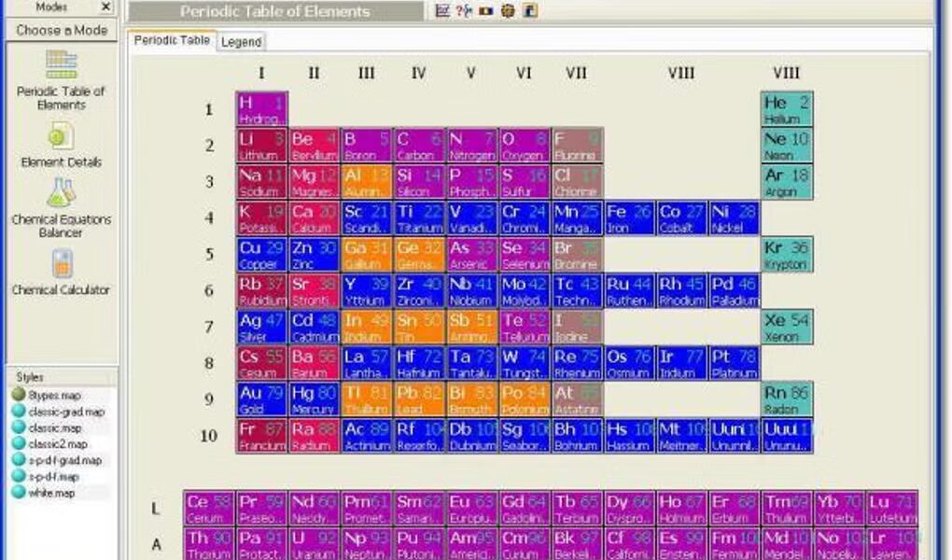Select the Hydrogen element cell

tap(261, 109)
